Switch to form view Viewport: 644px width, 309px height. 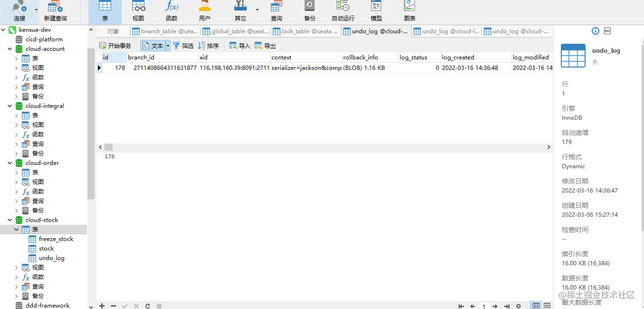547,306
